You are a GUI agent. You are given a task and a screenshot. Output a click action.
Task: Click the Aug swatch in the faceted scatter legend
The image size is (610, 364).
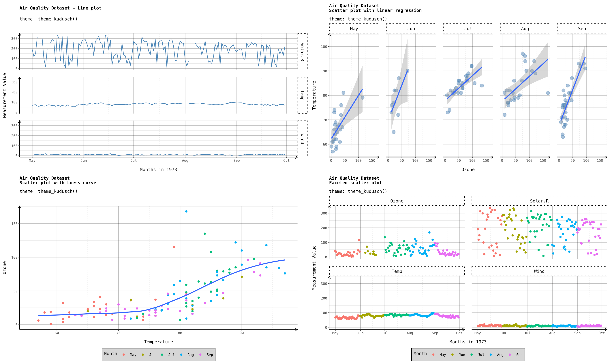click(x=491, y=355)
